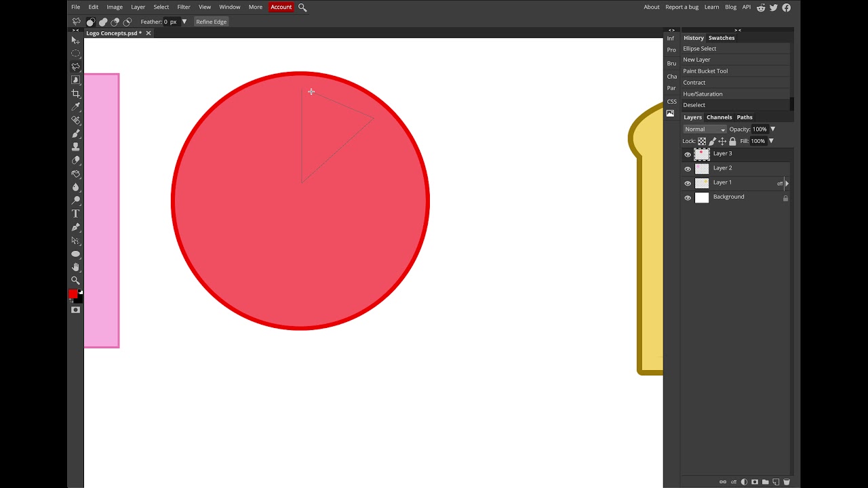Click the red Account button

(281, 7)
